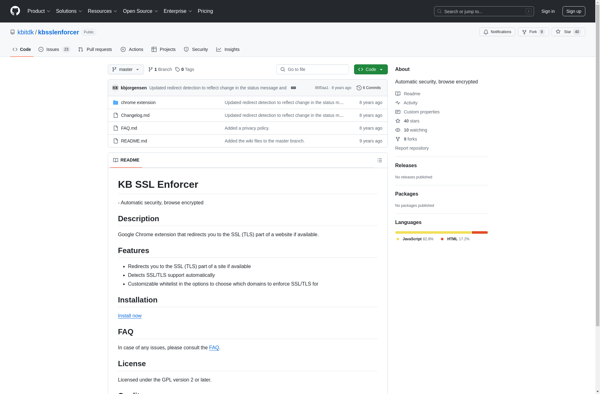Switch to the Security tab
Viewport: 600px width, 394px height.
coord(196,49)
